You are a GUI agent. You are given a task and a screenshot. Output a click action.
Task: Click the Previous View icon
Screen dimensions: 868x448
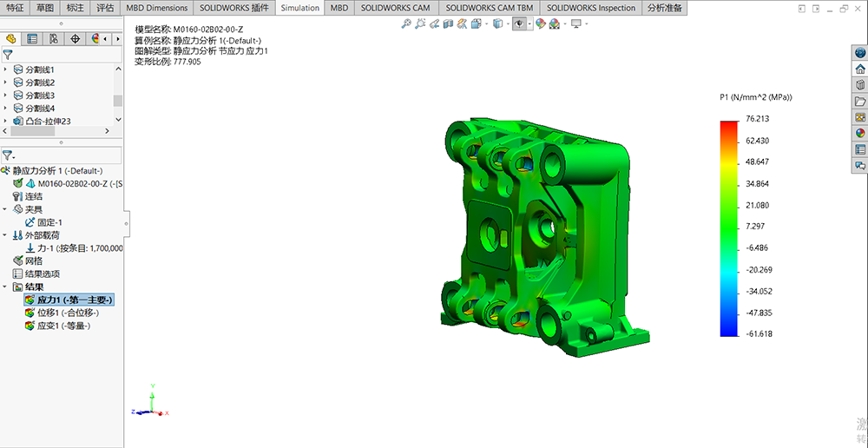pos(435,24)
